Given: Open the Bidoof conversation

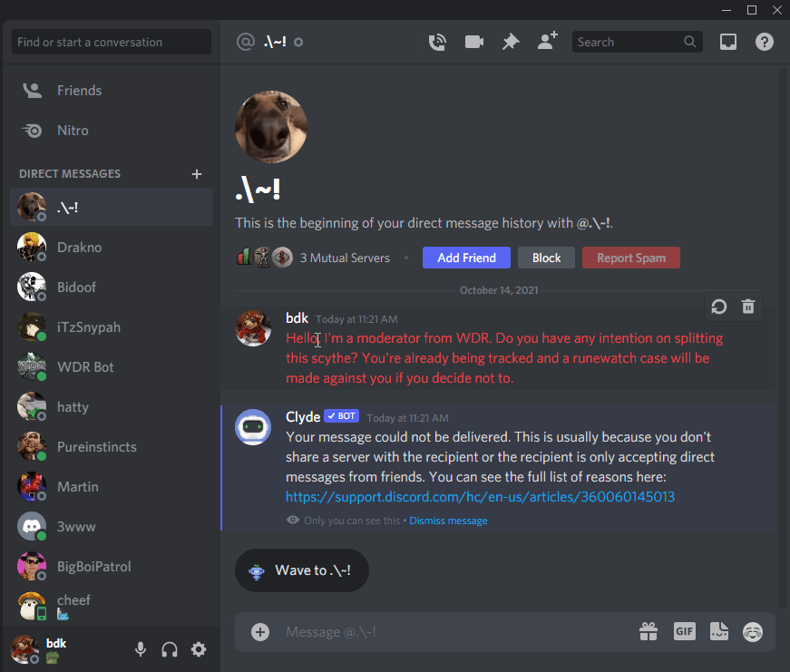Looking at the screenshot, I should [x=112, y=287].
